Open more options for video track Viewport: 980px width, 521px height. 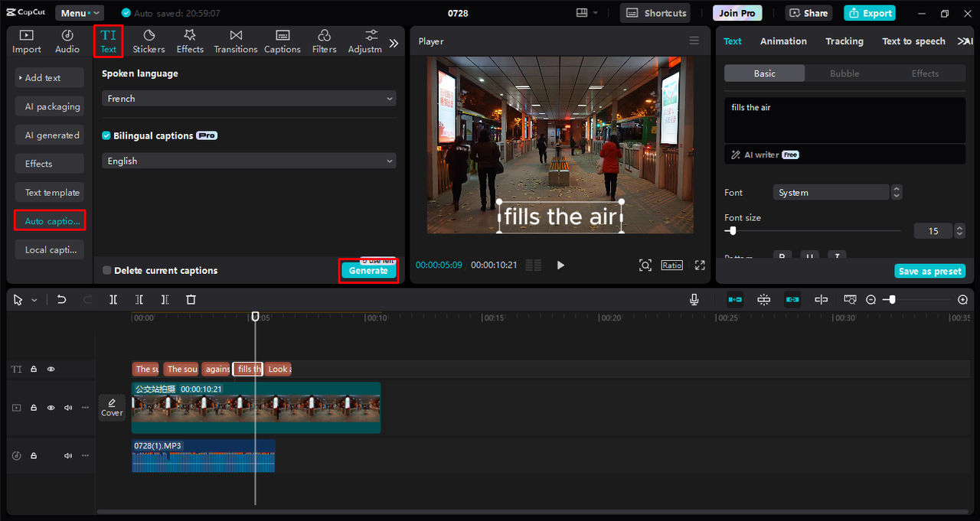pyautogui.click(x=85, y=408)
